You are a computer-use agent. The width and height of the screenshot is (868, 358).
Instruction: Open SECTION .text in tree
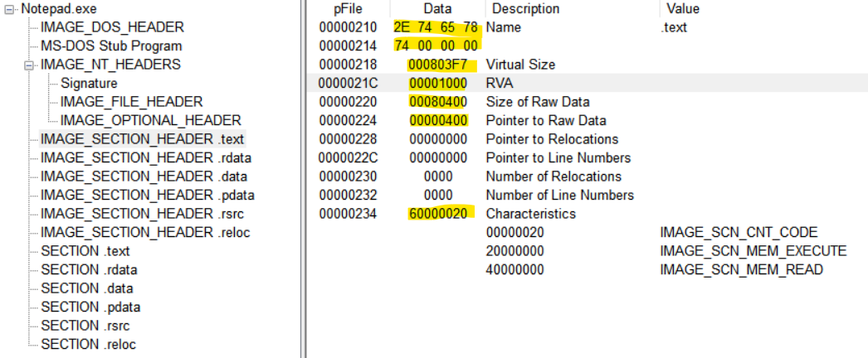85,251
